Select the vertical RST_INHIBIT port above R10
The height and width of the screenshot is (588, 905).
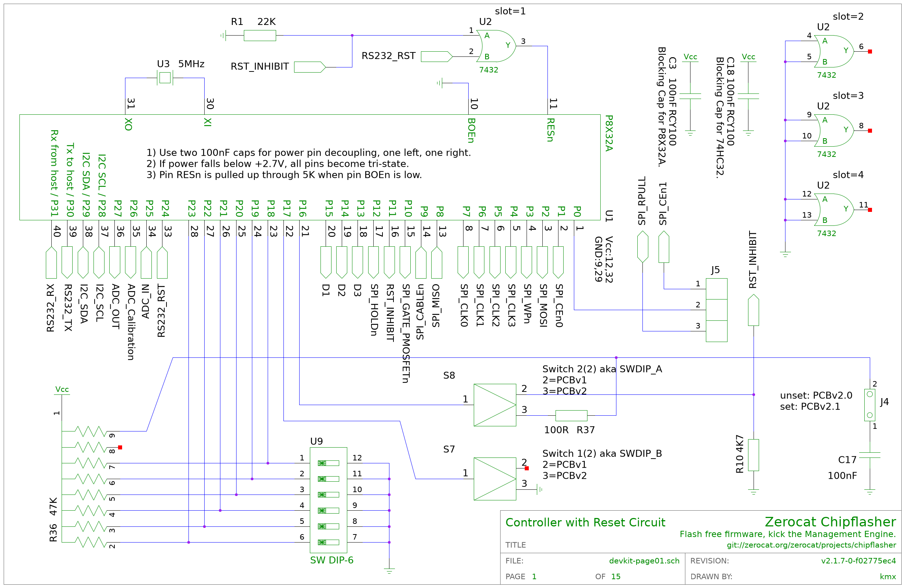click(754, 310)
